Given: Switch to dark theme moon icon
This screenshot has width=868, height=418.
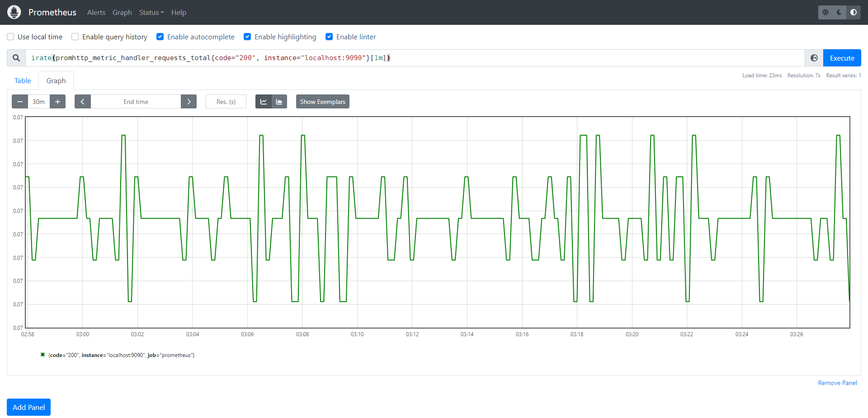Looking at the screenshot, I should (x=840, y=12).
